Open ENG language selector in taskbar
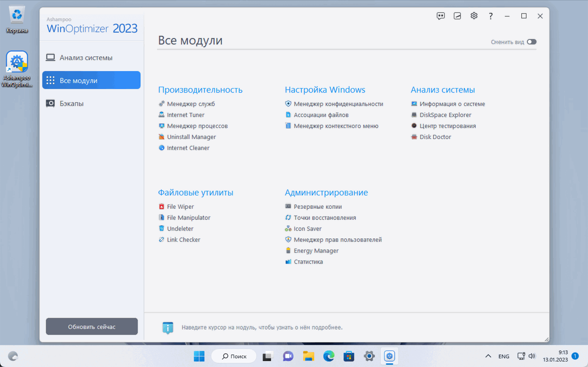 504,356
